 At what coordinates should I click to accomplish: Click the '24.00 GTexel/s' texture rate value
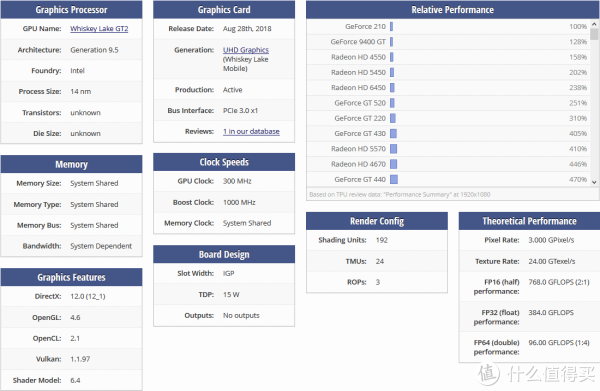coord(552,261)
